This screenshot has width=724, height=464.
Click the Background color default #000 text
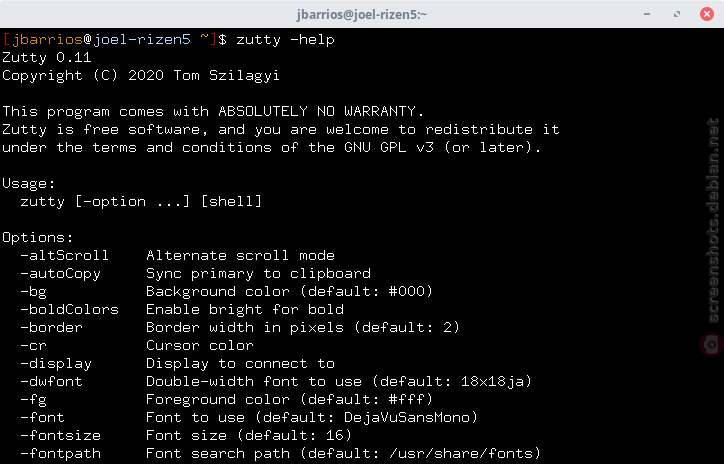[x=290, y=292]
